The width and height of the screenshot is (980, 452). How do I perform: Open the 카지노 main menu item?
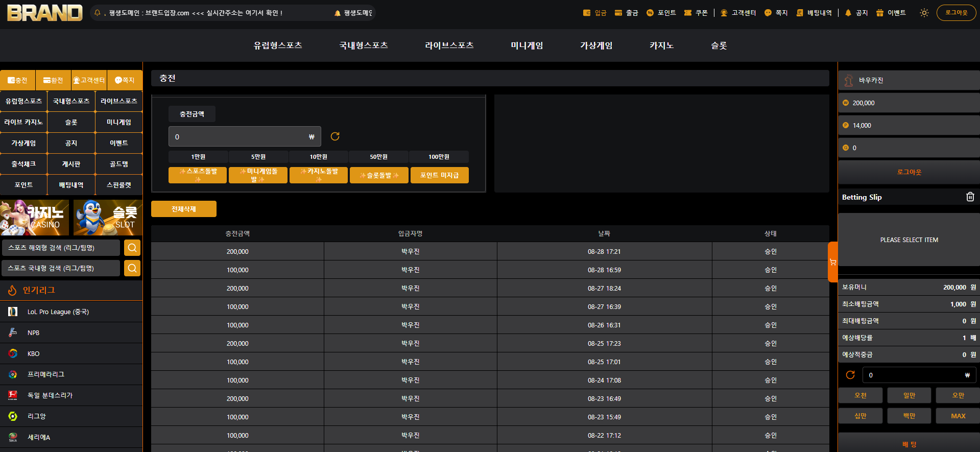661,45
